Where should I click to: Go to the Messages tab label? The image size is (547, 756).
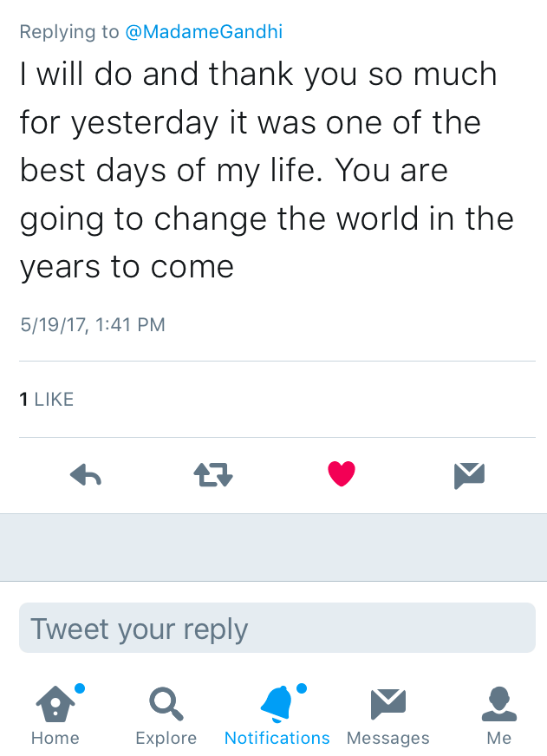(x=387, y=739)
